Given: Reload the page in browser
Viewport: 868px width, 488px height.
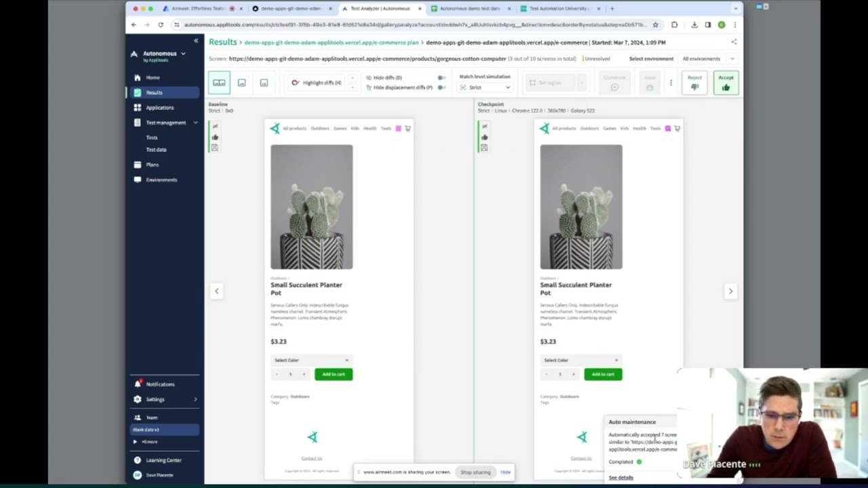Looking at the screenshot, I should coord(161,24).
